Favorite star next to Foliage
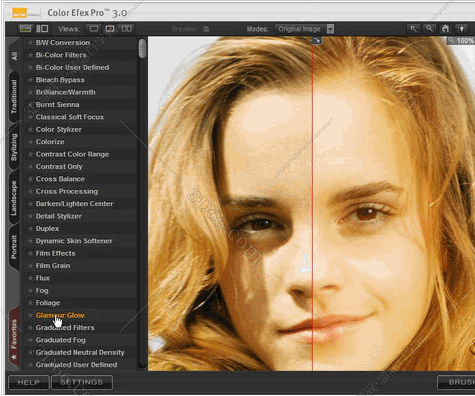This screenshot has height=396, width=475. coord(30,303)
